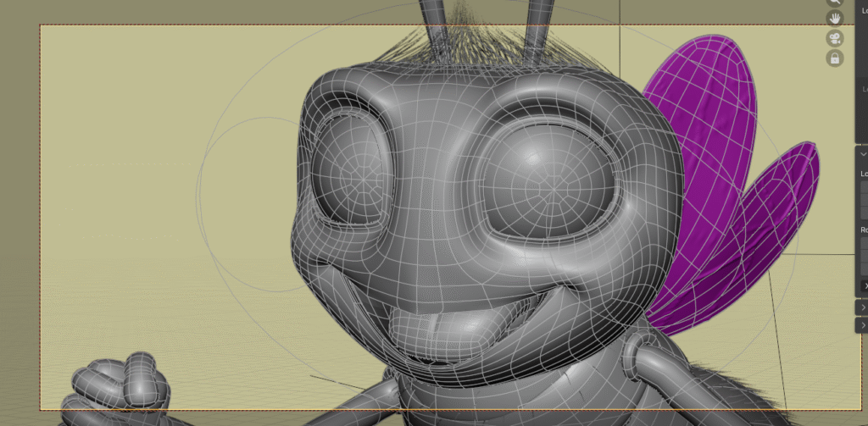Image resolution: width=868 pixels, height=426 pixels.
Task: Expand the bottom-most collapsed sidebar panel
Action: [863, 326]
